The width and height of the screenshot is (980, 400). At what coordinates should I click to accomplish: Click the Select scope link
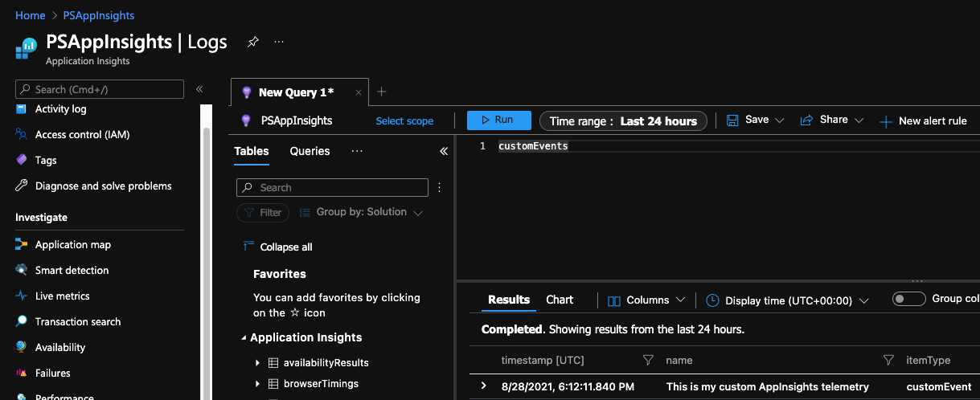point(404,121)
